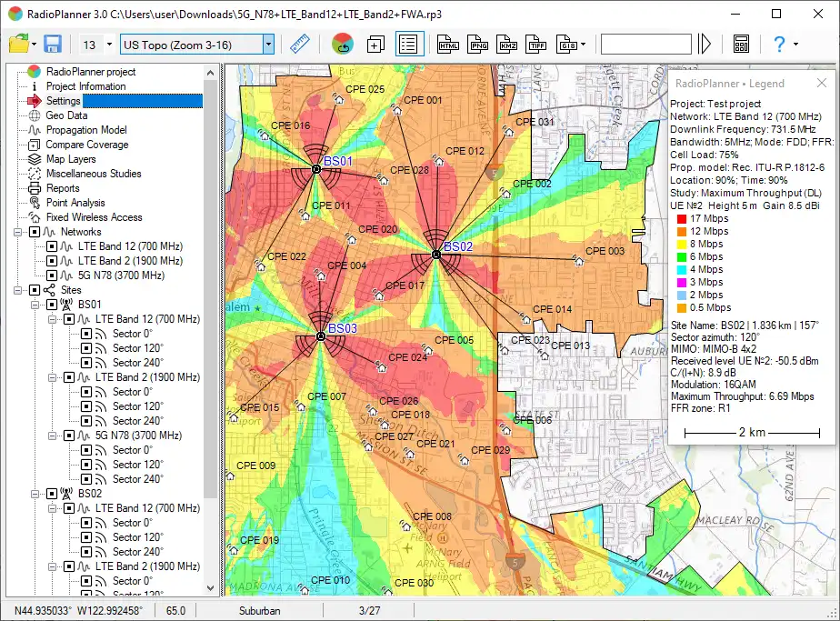Open Miscellaneous Studies section
Viewport: 840px width, 621px height.
click(94, 174)
